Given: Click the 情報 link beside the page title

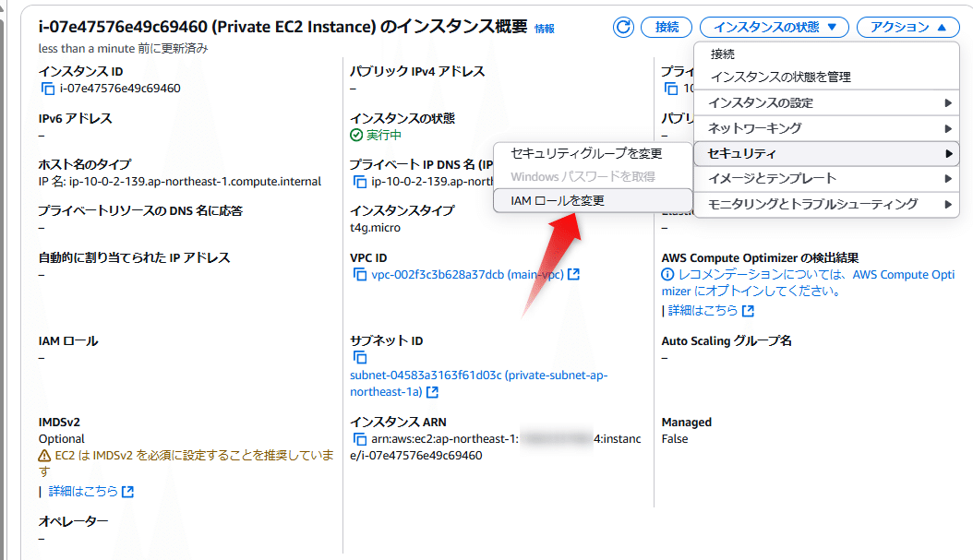Looking at the screenshot, I should (x=543, y=28).
